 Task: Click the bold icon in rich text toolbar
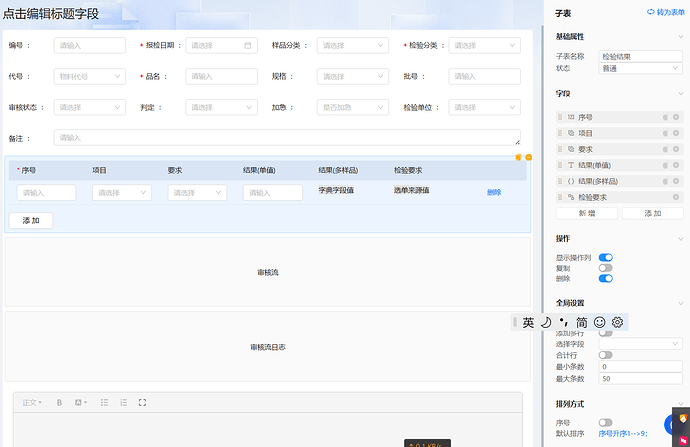coord(59,402)
